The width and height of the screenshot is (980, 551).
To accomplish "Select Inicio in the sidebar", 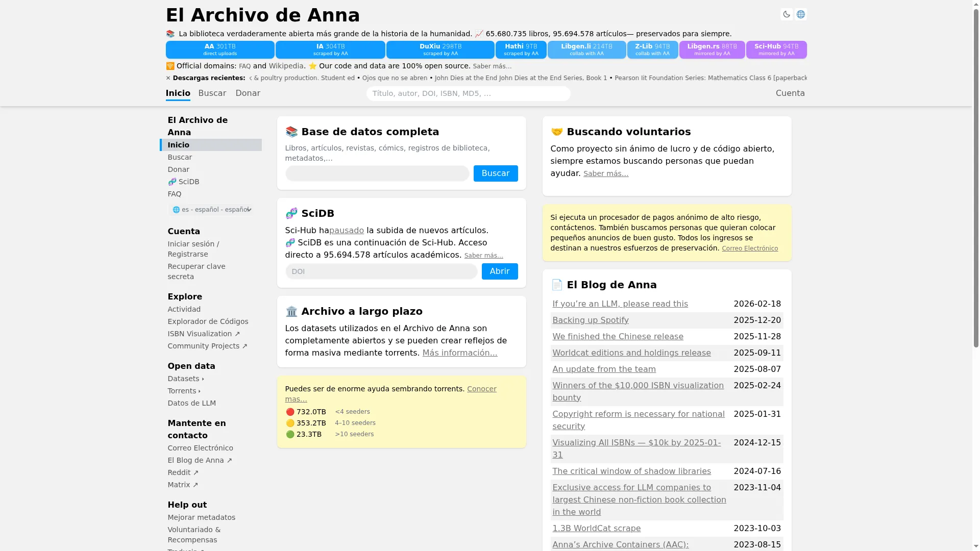I will pos(211,145).
